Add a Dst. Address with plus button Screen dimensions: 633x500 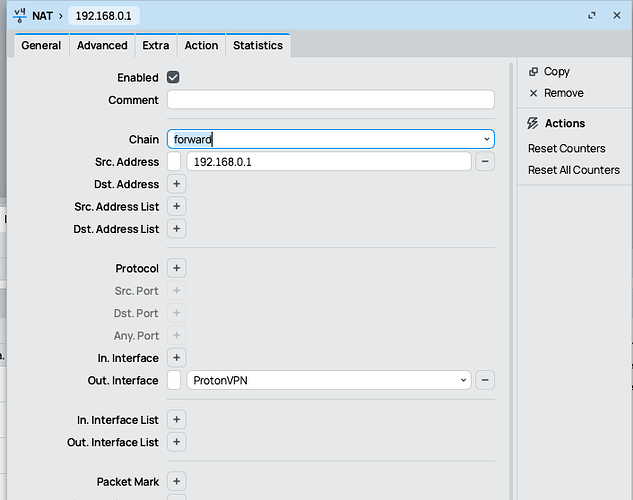pyautogui.click(x=176, y=184)
